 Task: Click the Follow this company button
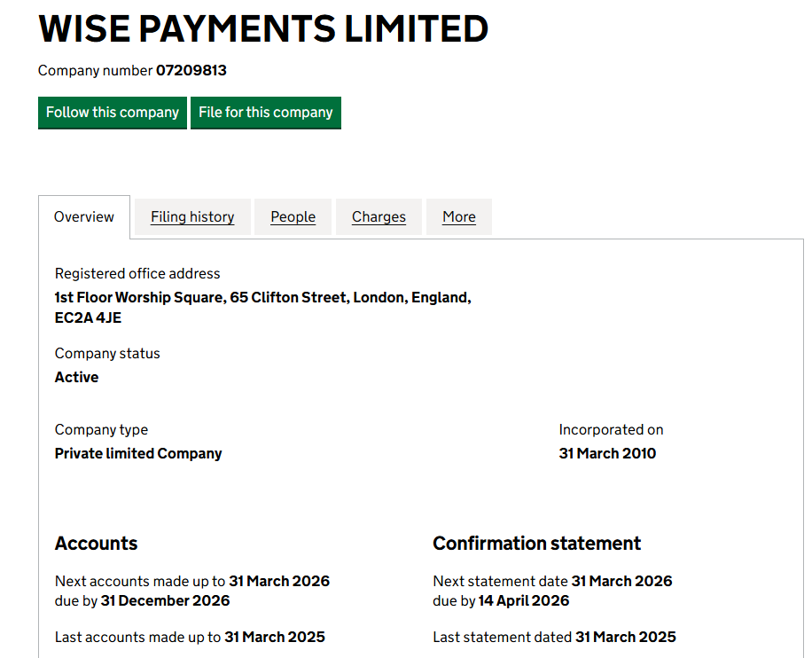pyautogui.click(x=113, y=113)
